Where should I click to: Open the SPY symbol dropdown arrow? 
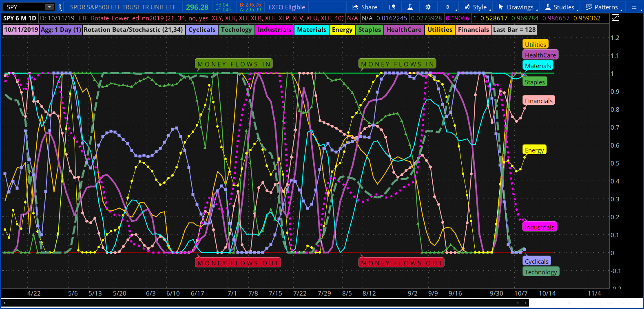click(x=49, y=7)
